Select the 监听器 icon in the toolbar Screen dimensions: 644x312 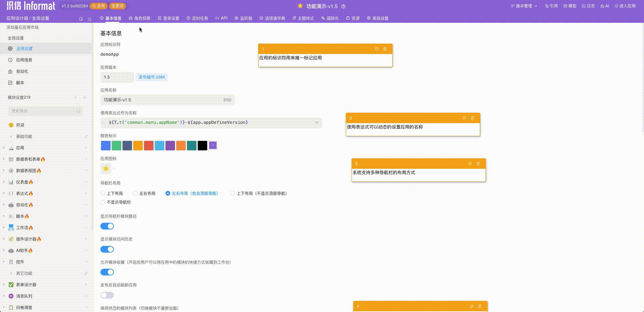(x=237, y=18)
